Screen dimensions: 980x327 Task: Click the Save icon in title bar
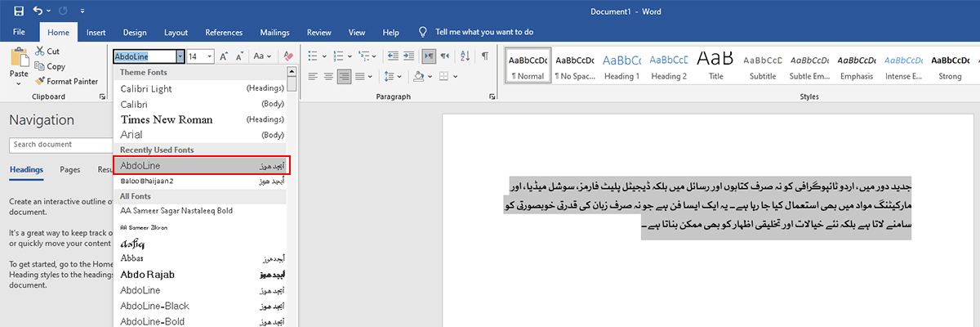coord(19,11)
